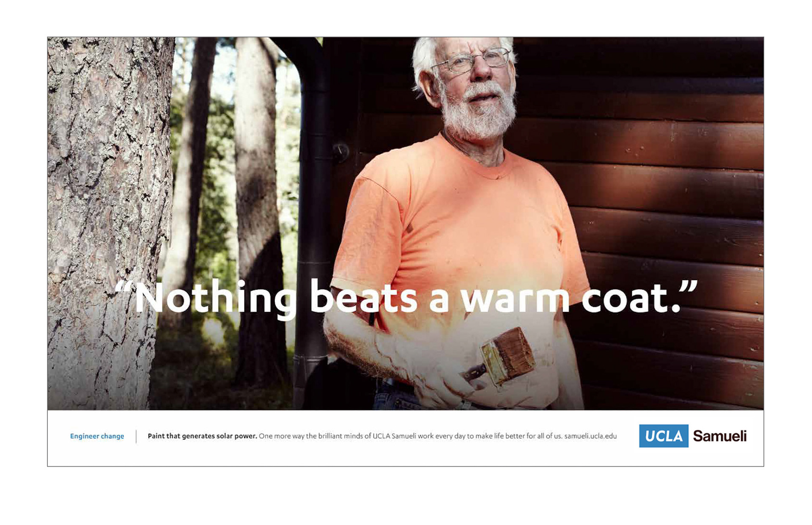Viewport: 812px width, 525px height.
Task: Click the vertical divider after "Engineer change"
Action: coord(136,436)
